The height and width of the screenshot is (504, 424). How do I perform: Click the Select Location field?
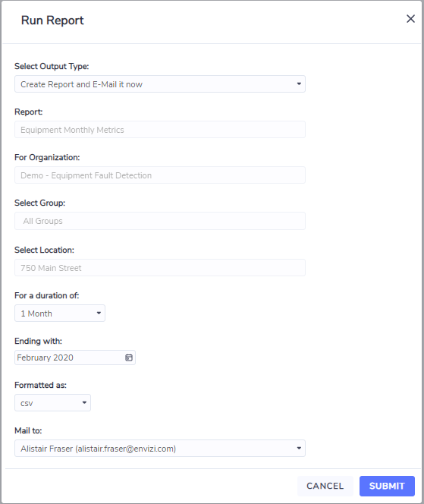159,268
